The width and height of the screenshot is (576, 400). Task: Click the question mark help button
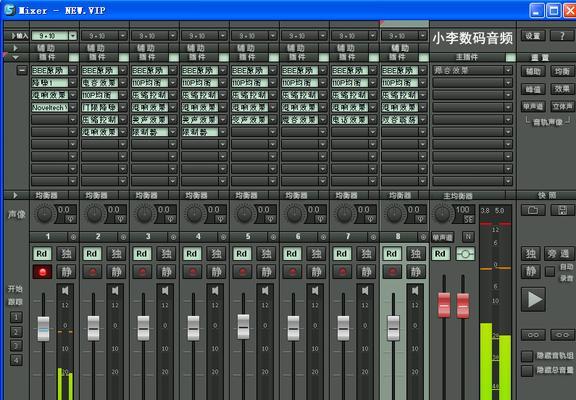coord(562,36)
